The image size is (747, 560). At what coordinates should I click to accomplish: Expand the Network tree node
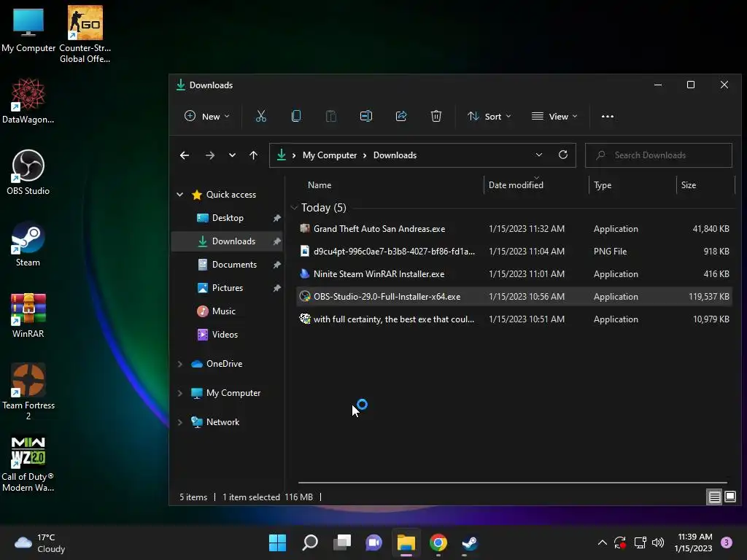[179, 422]
